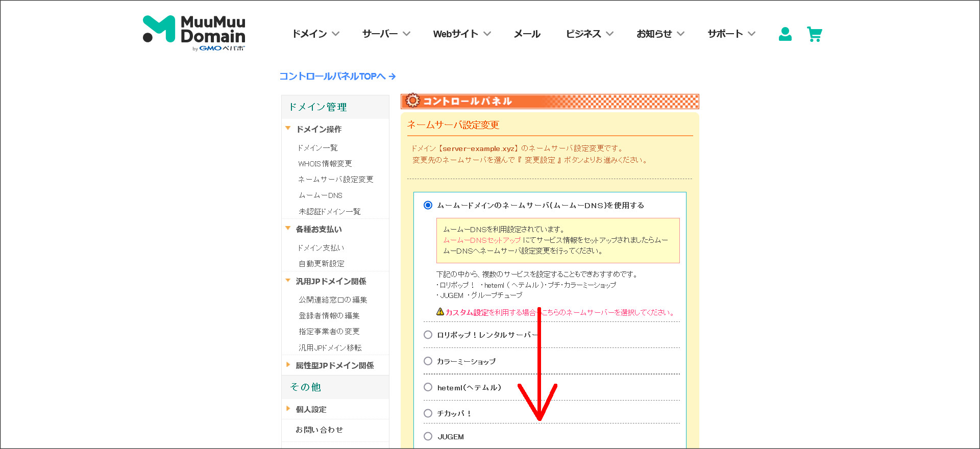Open 公開連絡窓口の編集 in sidebar
Viewport: 980px width, 449px height.
[x=333, y=300]
